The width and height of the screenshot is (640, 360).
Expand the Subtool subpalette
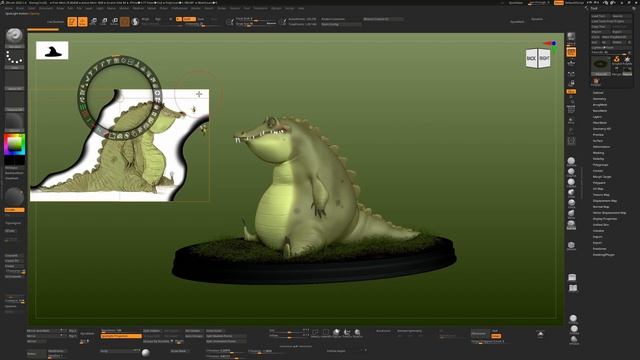(x=598, y=93)
